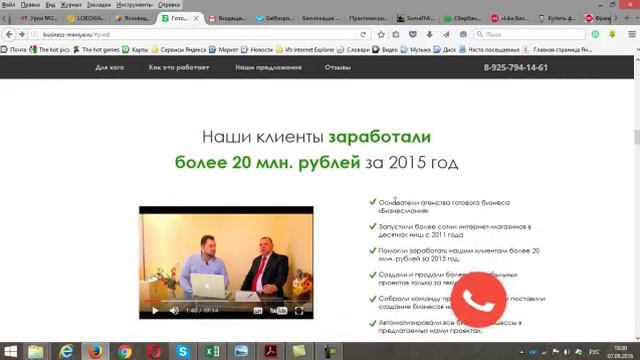Screen dimensions: 640x360
Task: Open the sticky notes taskbar app
Action: tap(300, 351)
